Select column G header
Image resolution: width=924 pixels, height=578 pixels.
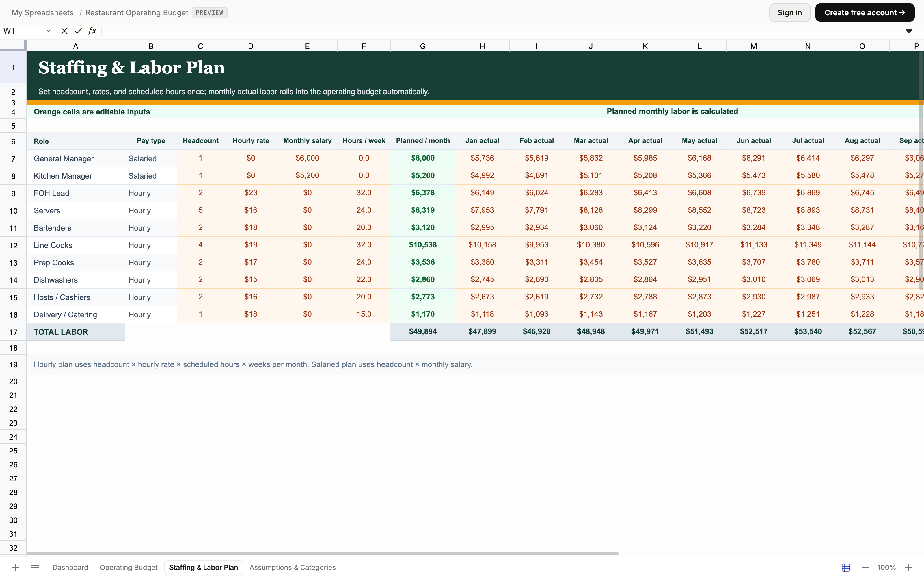pos(423,46)
